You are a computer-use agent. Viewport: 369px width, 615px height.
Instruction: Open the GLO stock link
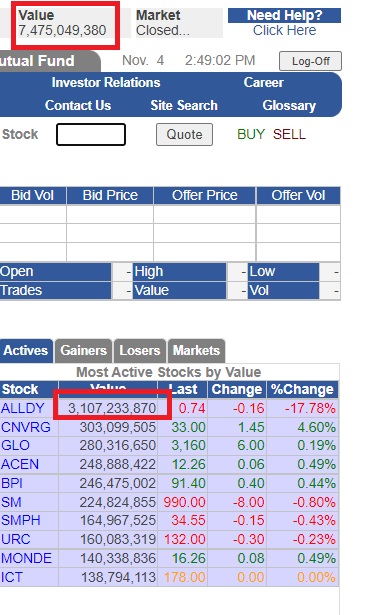coord(15,446)
